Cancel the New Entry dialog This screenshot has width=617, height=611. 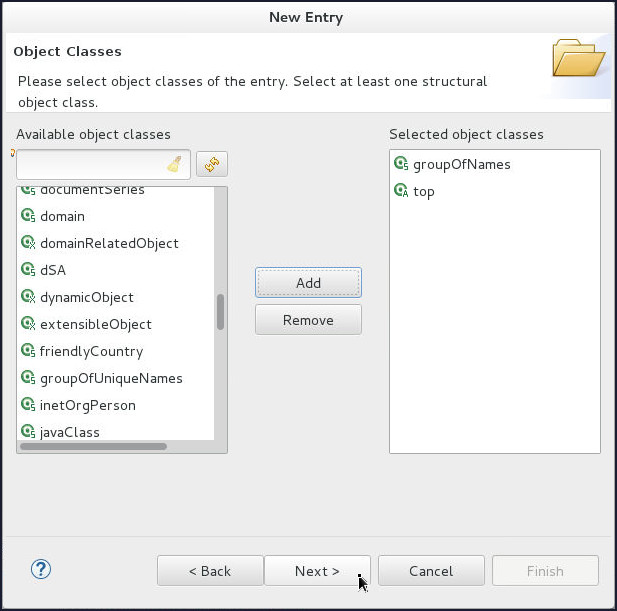tap(431, 571)
